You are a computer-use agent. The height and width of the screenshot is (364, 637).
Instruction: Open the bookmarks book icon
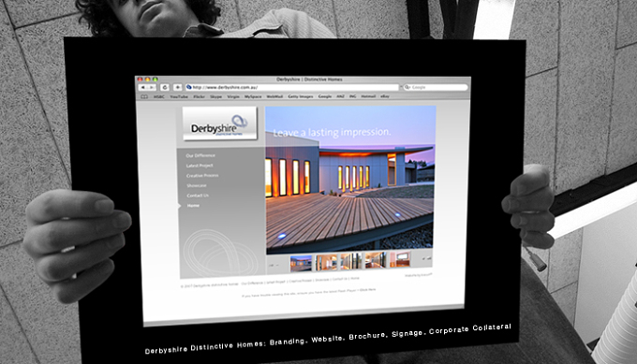coord(144,96)
